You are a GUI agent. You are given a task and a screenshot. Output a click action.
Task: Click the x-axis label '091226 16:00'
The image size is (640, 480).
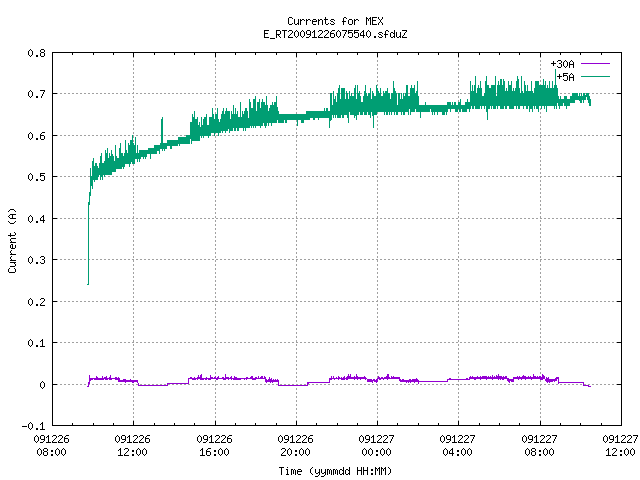coord(214,446)
